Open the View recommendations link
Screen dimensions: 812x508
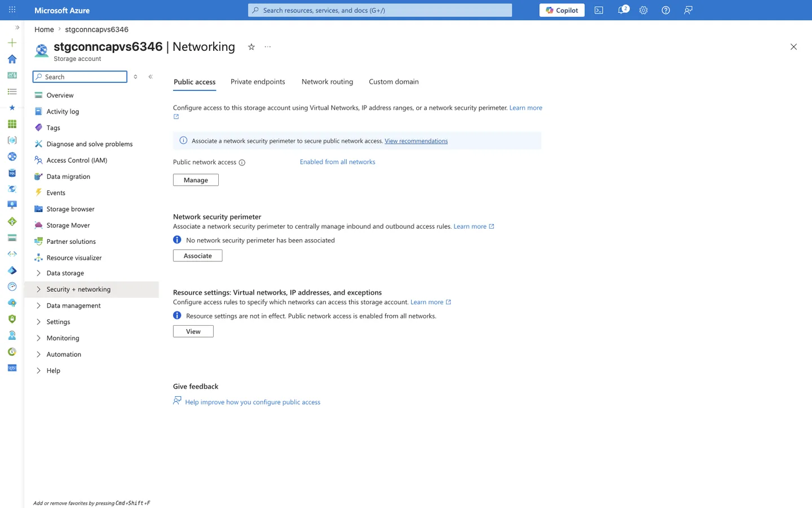(x=416, y=141)
